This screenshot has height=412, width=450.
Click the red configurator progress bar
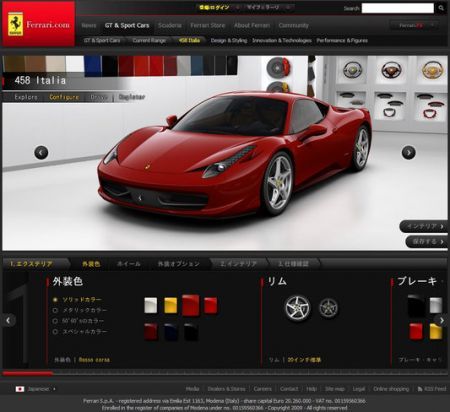(x=28, y=373)
